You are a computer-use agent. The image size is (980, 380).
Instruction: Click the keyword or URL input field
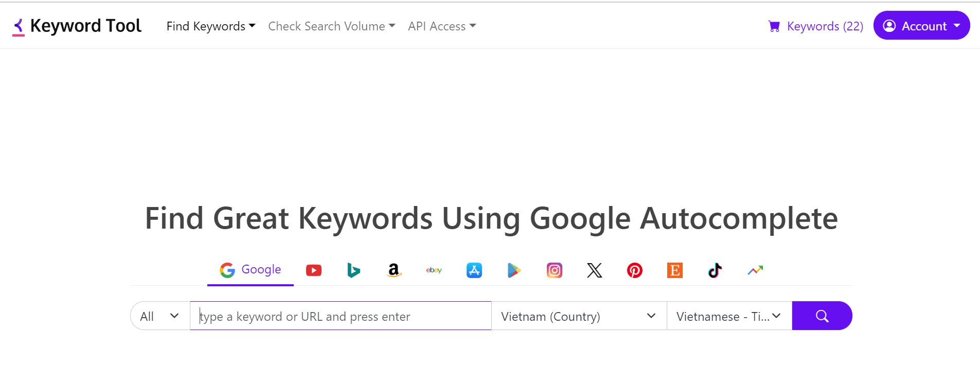click(341, 316)
